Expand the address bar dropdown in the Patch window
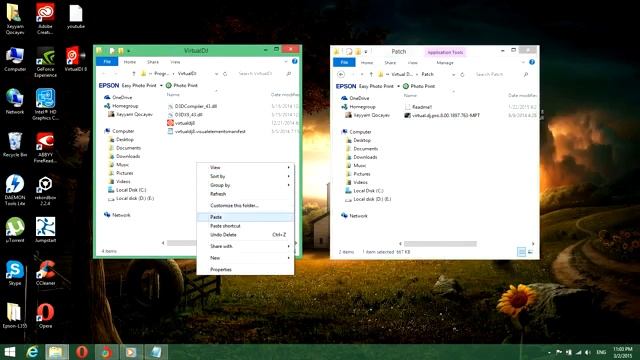 click(453, 75)
